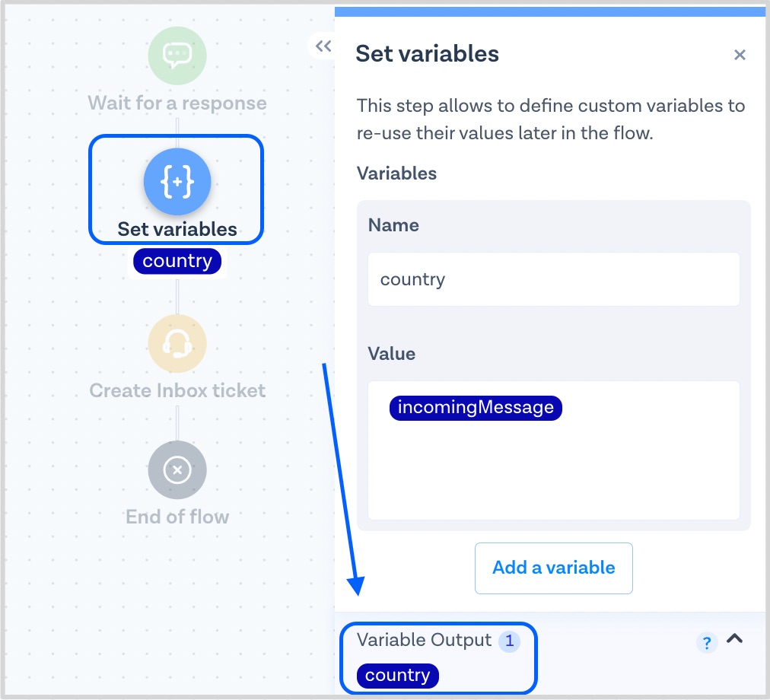Click the End of flow icon

tap(177, 470)
